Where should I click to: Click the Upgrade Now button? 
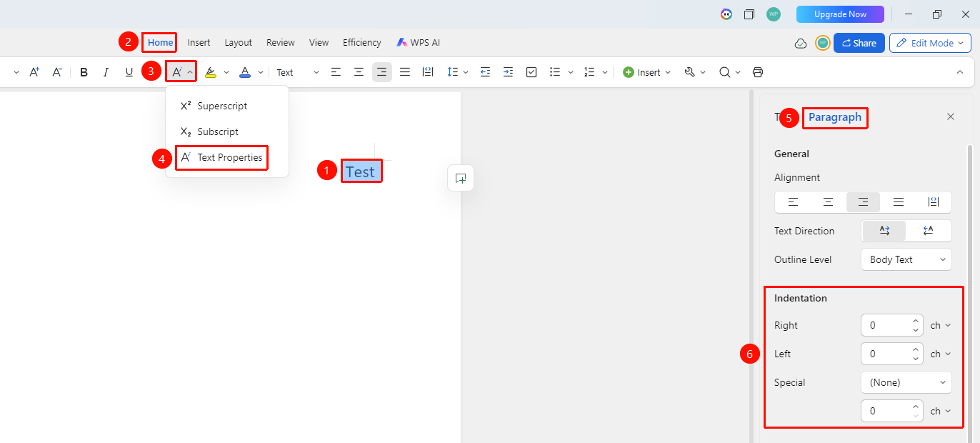840,14
